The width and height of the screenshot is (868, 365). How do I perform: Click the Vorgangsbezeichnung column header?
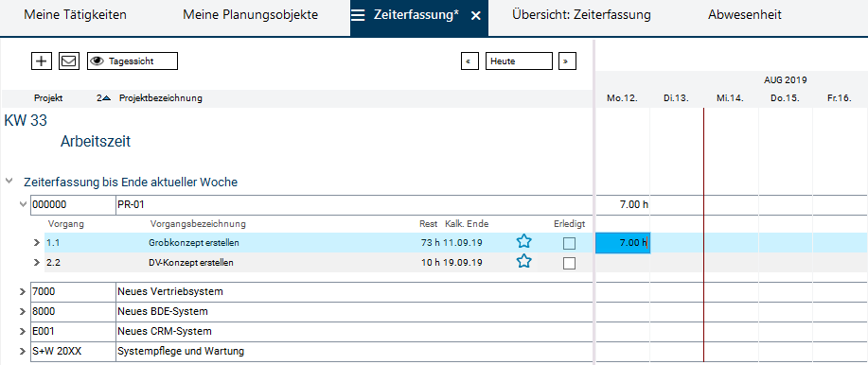click(198, 224)
